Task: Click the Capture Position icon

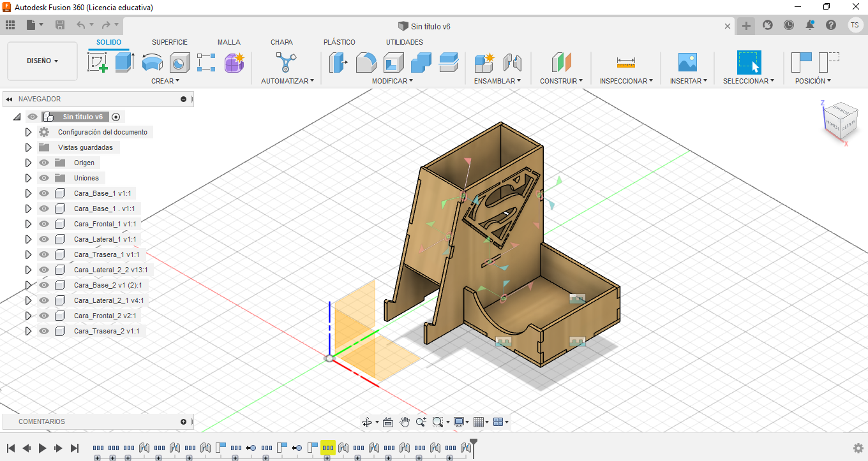Action: 802,62
